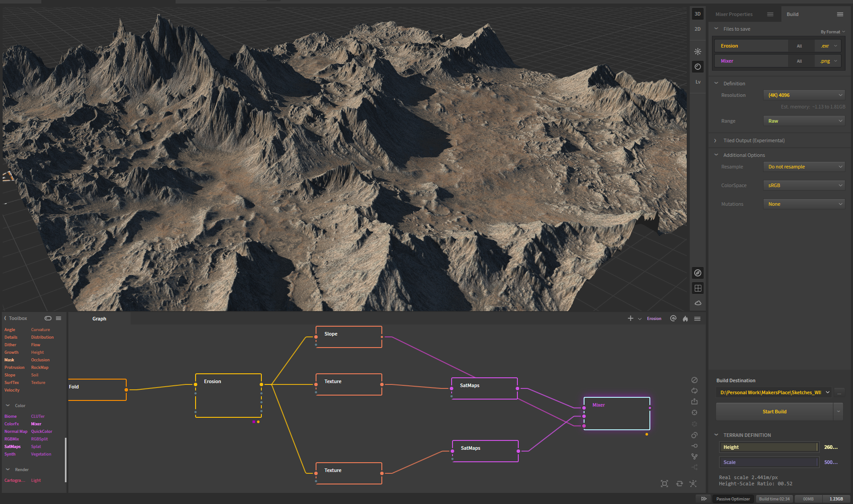Click the grid layout icon by viewport

(697, 288)
